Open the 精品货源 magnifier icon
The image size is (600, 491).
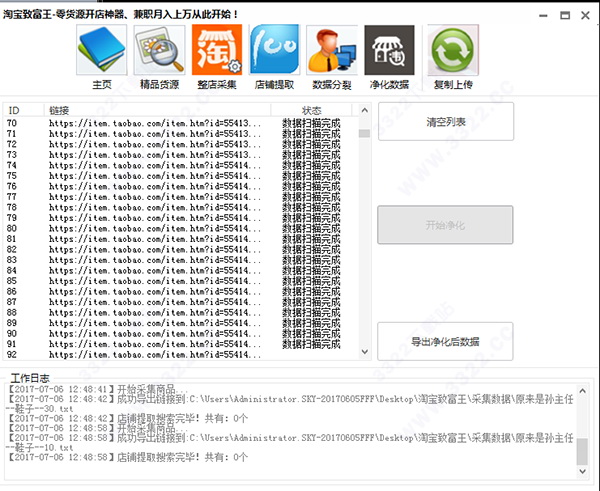click(160, 50)
